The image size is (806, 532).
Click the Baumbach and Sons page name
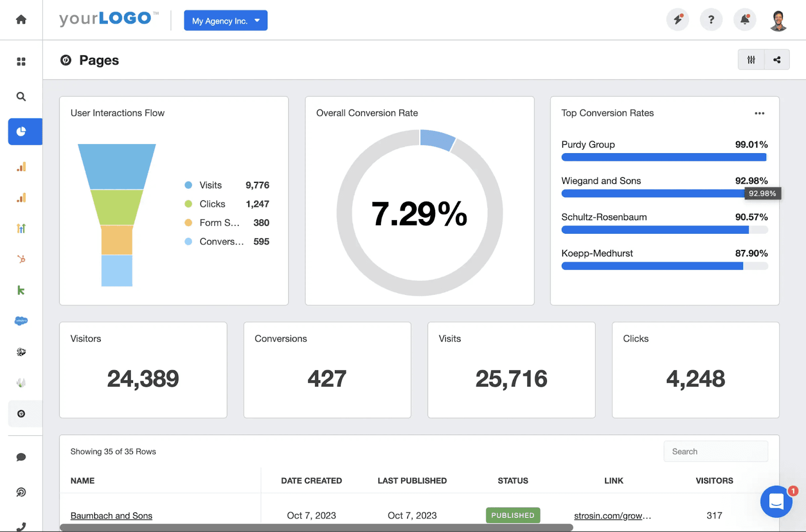click(111, 515)
